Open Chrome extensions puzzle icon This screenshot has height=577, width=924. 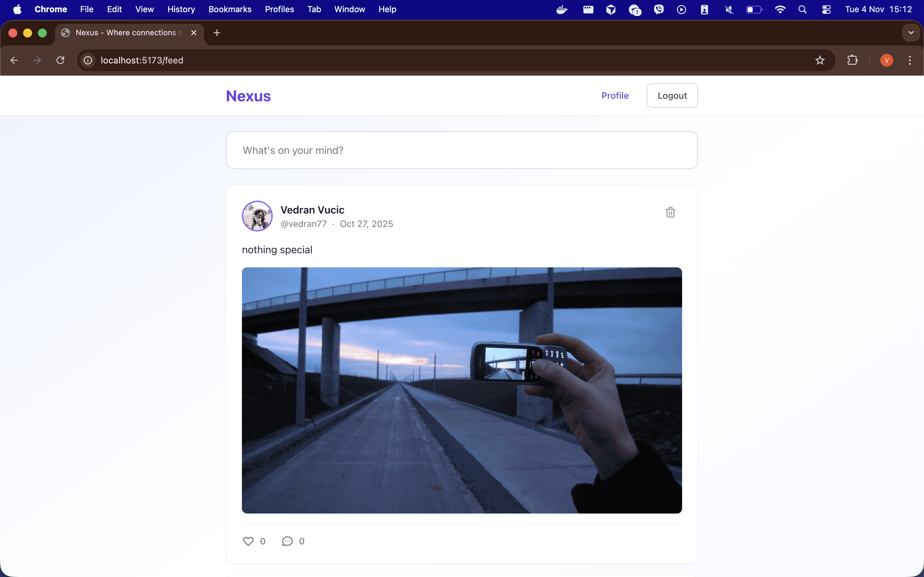coord(852,60)
